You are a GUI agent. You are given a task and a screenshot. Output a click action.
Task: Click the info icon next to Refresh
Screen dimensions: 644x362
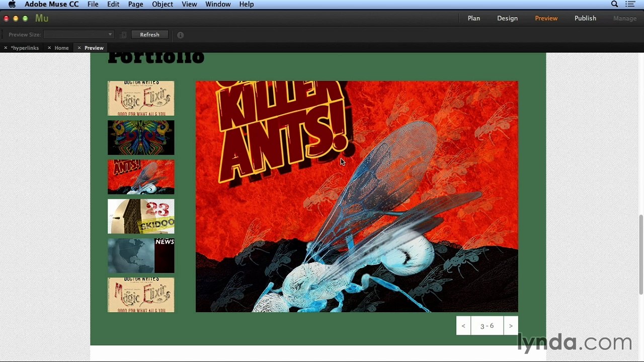point(180,35)
